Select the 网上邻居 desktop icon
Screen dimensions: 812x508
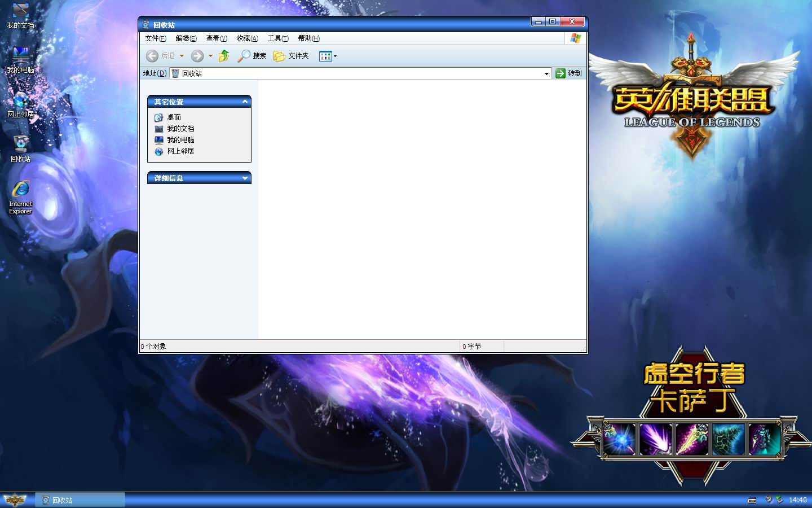tap(20, 105)
